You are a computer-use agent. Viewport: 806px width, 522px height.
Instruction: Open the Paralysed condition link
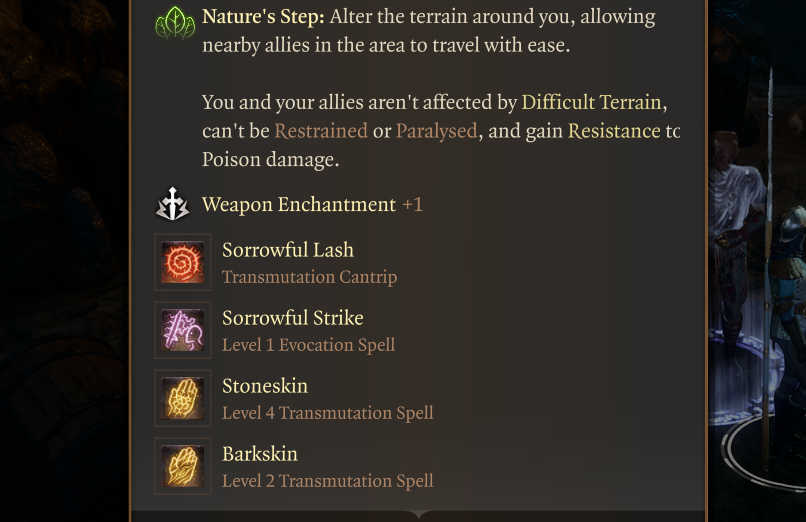[x=436, y=131]
